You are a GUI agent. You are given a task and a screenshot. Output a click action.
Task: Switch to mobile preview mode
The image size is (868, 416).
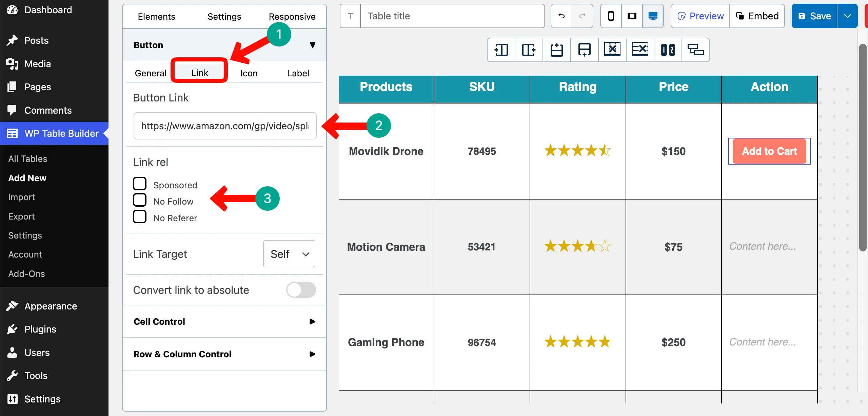(x=611, y=16)
